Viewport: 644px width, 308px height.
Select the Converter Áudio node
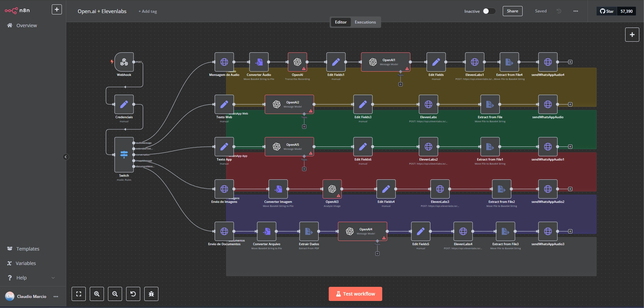click(259, 62)
